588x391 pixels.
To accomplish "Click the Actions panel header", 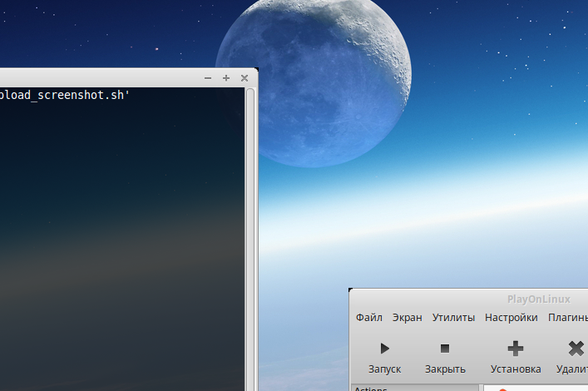I will pos(415,388).
